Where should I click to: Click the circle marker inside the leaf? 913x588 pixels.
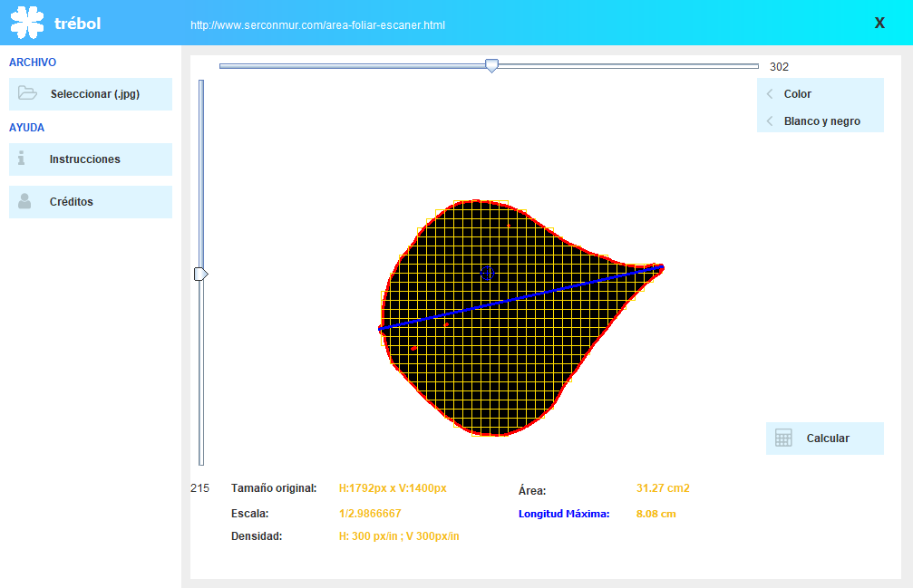point(488,273)
